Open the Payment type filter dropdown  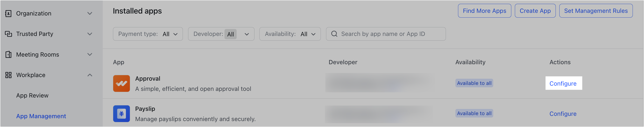[148, 34]
